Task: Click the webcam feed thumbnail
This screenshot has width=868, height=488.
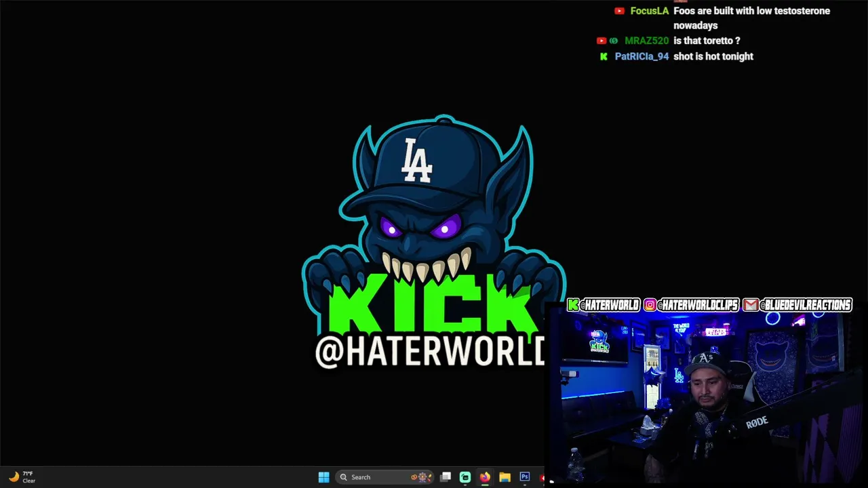Action: point(705,396)
